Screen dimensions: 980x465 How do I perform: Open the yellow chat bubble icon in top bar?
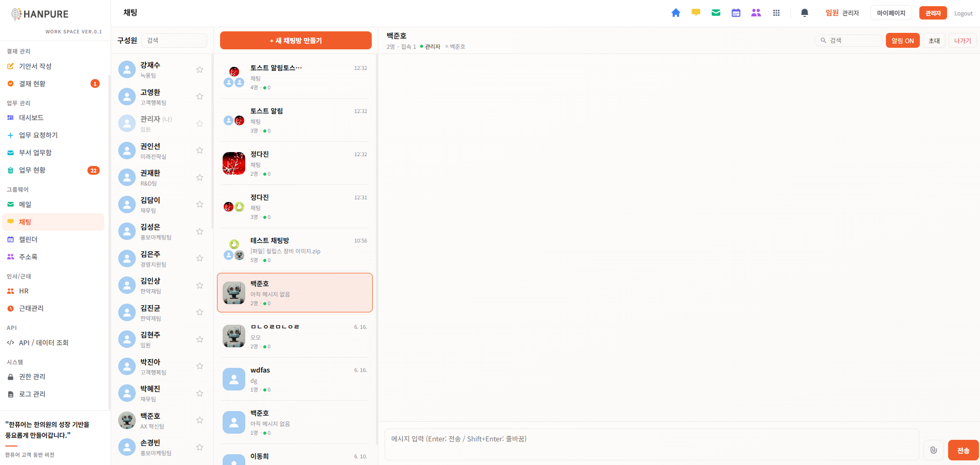[696, 13]
